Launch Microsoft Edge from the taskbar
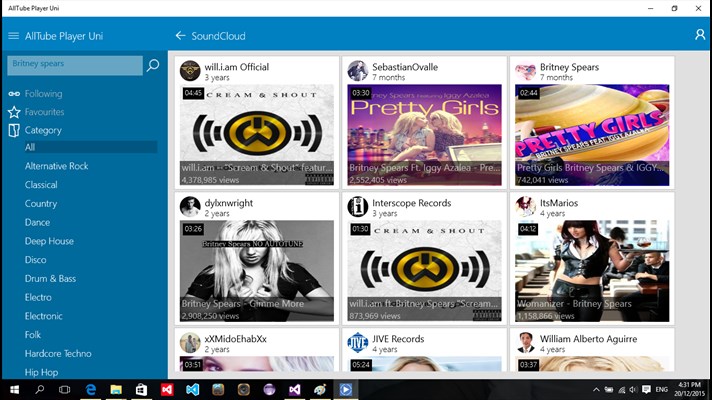This screenshot has height=400, width=712. click(91, 390)
